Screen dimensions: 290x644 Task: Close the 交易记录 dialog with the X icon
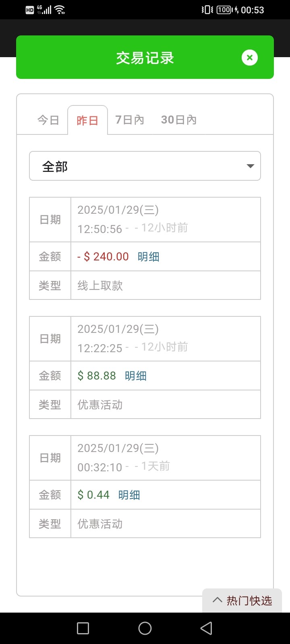click(x=249, y=58)
